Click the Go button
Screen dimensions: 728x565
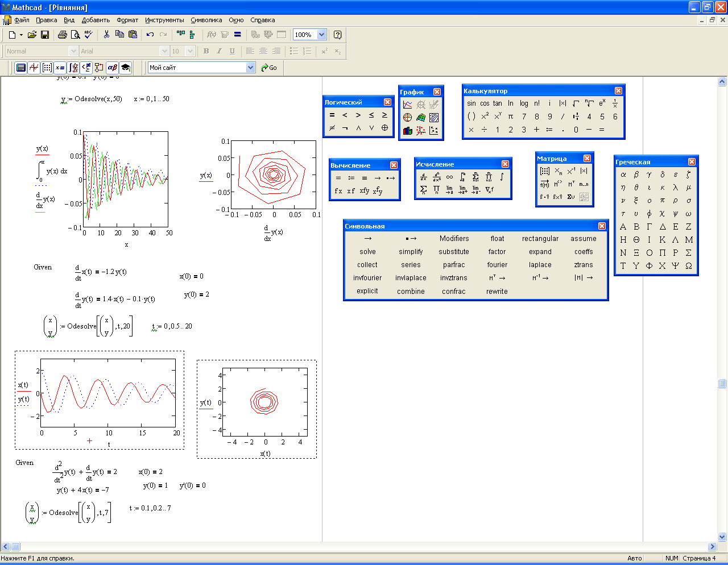pos(269,68)
